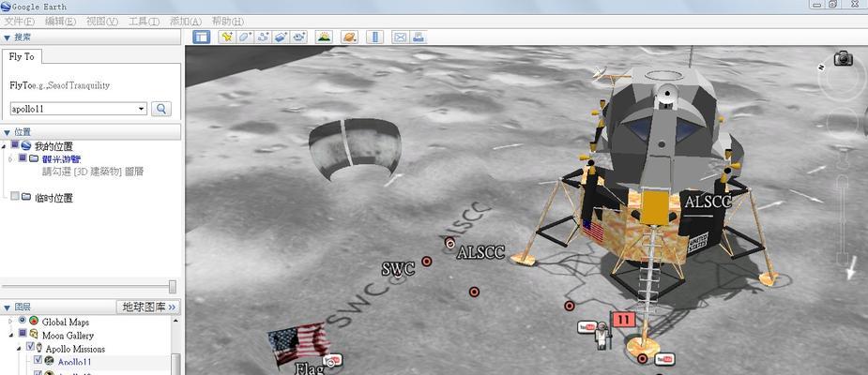Click the YouTube icon near the ladder footpad
The height and width of the screenshot is (375, 868).
point(664,359)
